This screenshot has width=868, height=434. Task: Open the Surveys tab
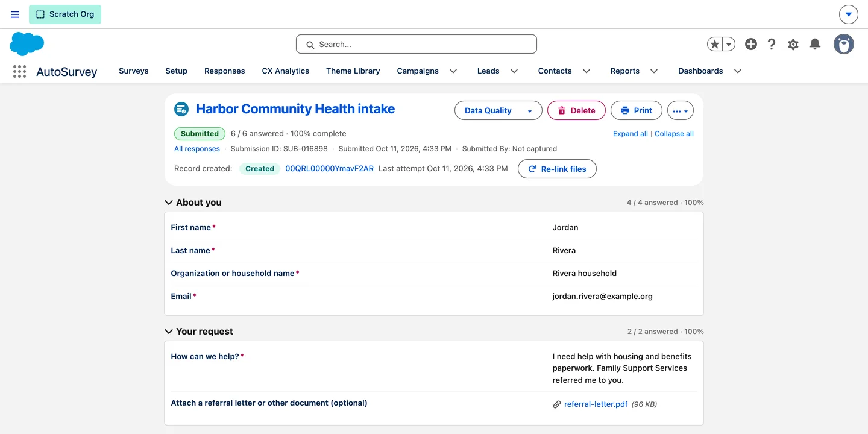click(134, 71)
